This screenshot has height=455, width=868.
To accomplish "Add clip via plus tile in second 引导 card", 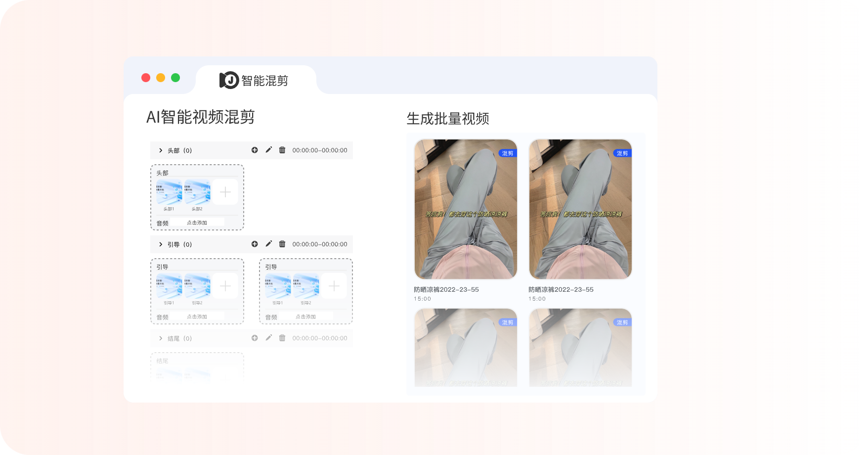I will [334, 286].
